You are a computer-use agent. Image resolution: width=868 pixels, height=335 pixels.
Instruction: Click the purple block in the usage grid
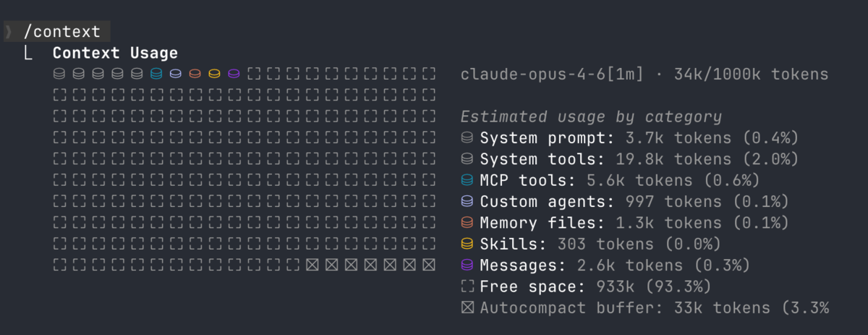[x=234, y=74]
